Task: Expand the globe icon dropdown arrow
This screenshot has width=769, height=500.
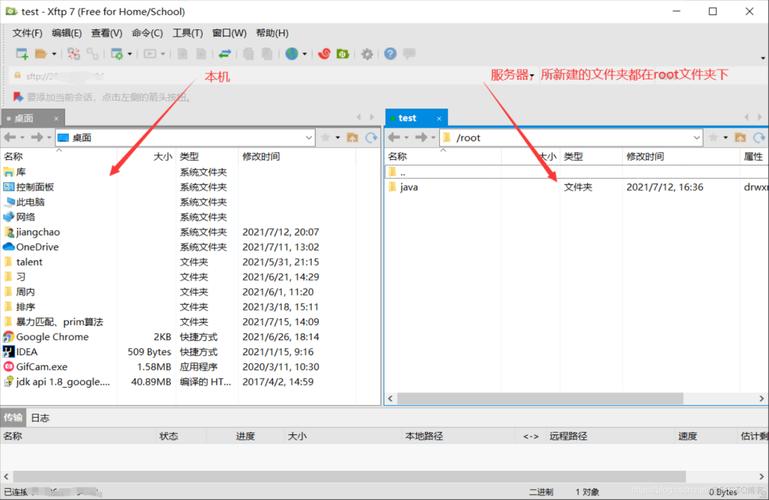Action: [305, 54]
